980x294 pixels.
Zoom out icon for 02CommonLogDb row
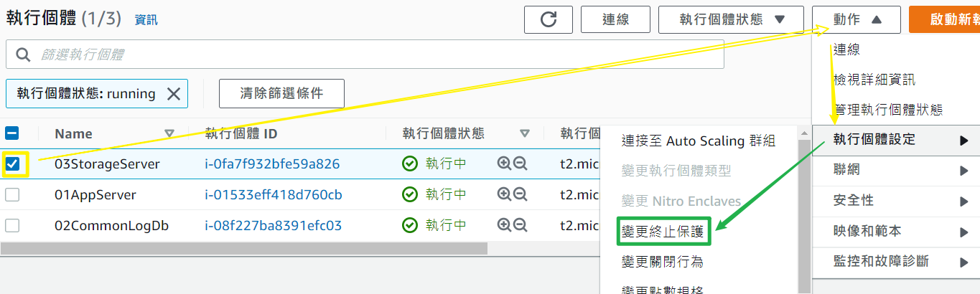pyautogui.click(x=520, y=225)
